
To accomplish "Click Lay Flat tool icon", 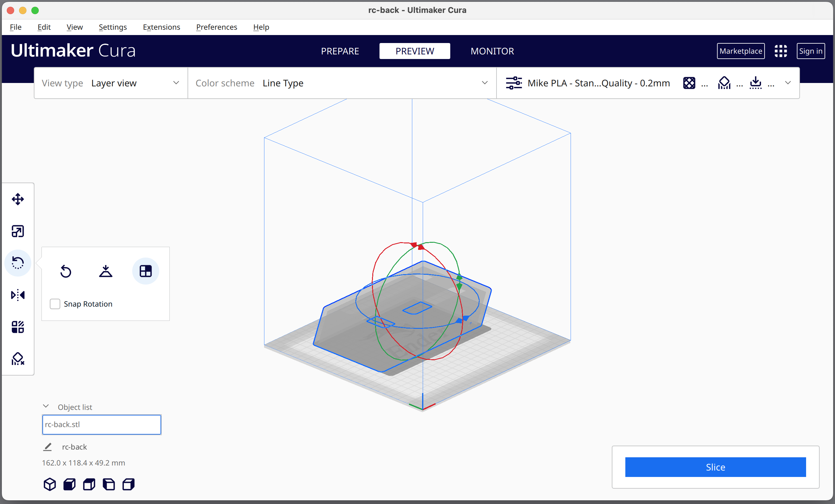I will [105, 271].
